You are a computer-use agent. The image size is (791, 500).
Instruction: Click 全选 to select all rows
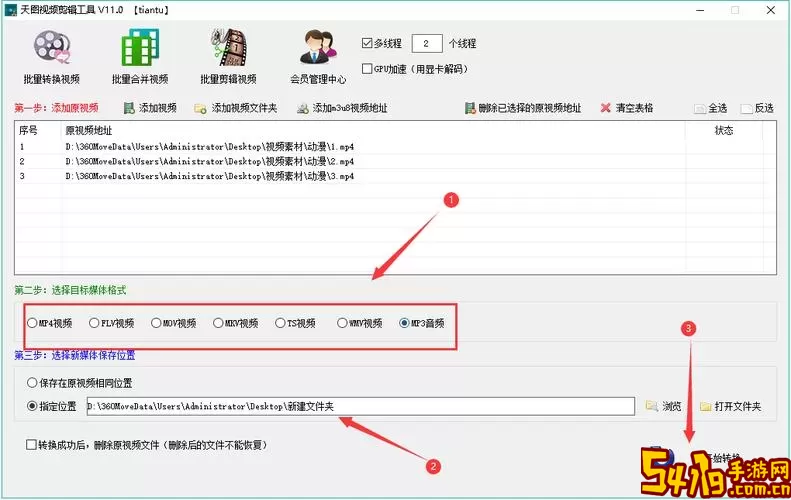coord(711,108)
